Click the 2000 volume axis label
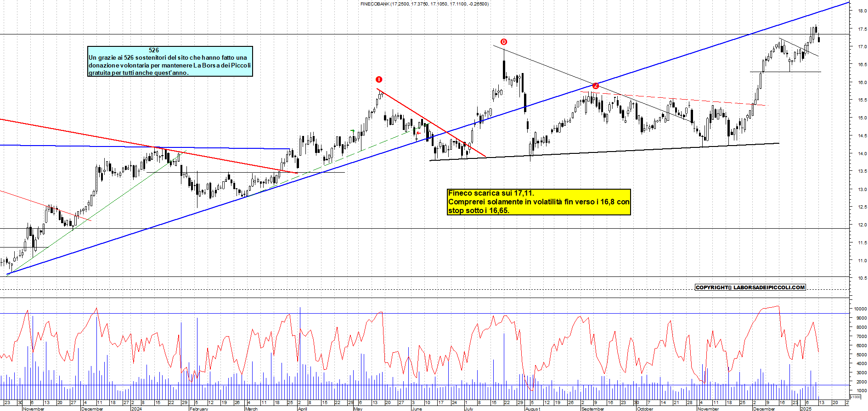This screenshot has width=868, height=411. 862,382
